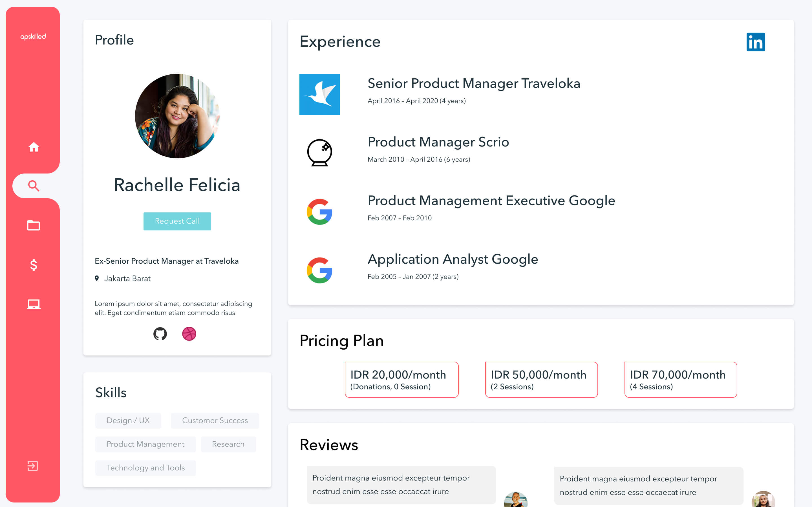
Task: Select the Customer Success skill tag
Action: pos(215,421)
